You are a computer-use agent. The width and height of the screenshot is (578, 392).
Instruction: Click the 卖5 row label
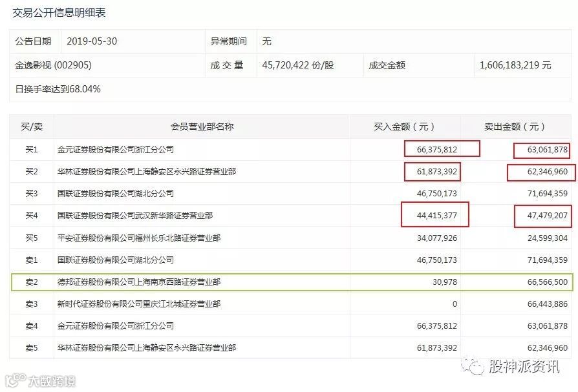(32, 347)
